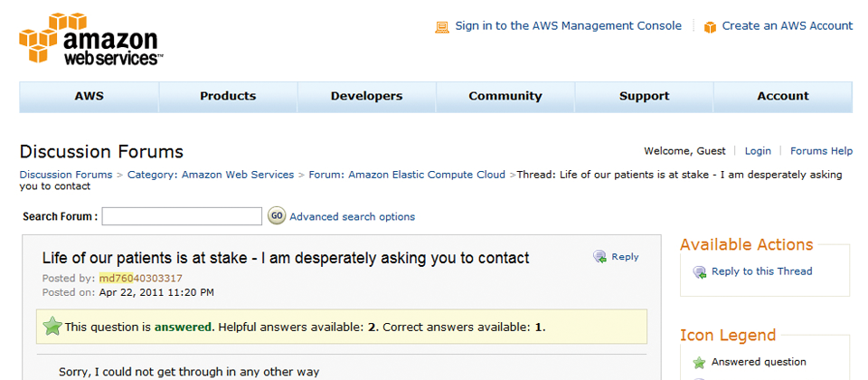This screenshot has height=380, width=868.
Task: Click the Answered question star in Icon Legend
Action: [x=699, y=362]
